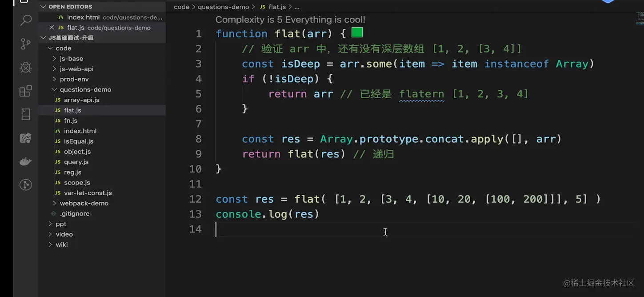The width and height of the screenshot is (644, 297).
Task: Open the Git graph circle icon
Action: [x=26, y=185]
